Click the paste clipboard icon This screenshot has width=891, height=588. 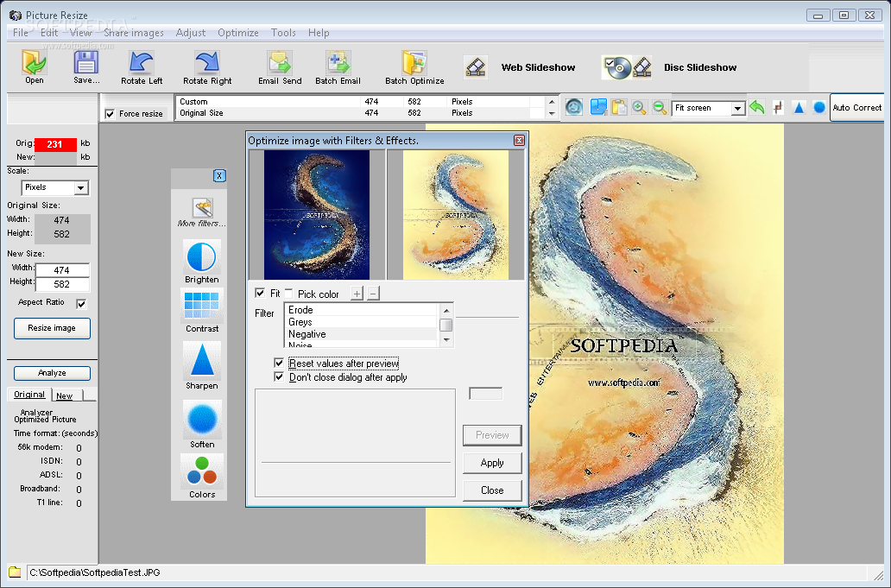point(619,107)
